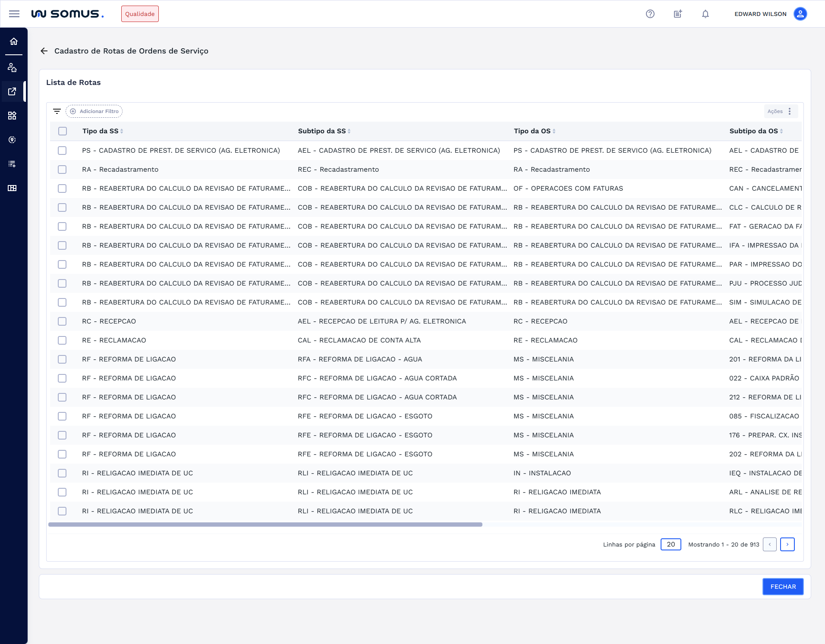Viewport: 825px width, 644px height.
Task: Check the RA - Recadastramento row
Action: pyautogui.click(x=62, y=170)
